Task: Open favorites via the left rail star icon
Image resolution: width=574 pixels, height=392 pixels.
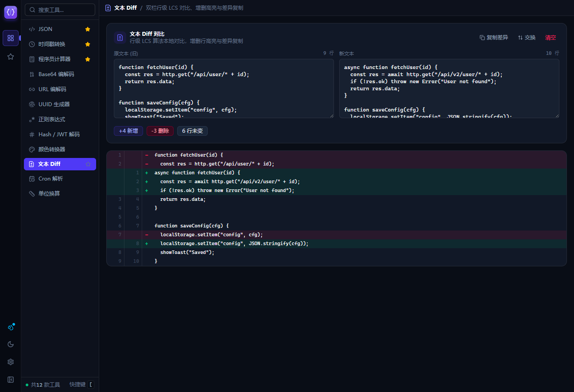Action: click(x=11, y=57)
